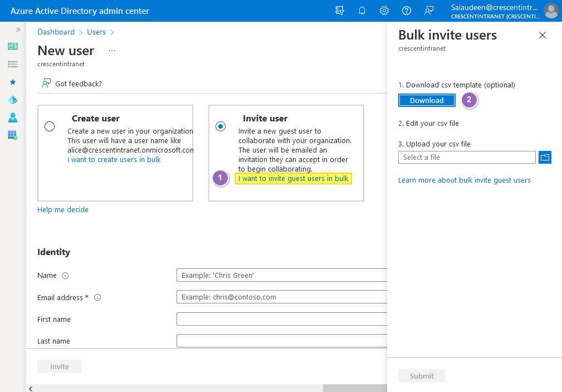Click the signed-in account name Salaudeen
The width and height of the screenshot is (562, 392).
click(495, 8)
